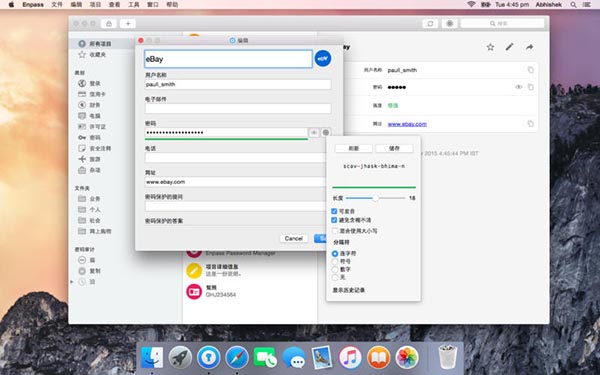The height and width of the screenshot is (375, 600).
Task: Select 无 none separator radio button
Action: click(335, 277)
